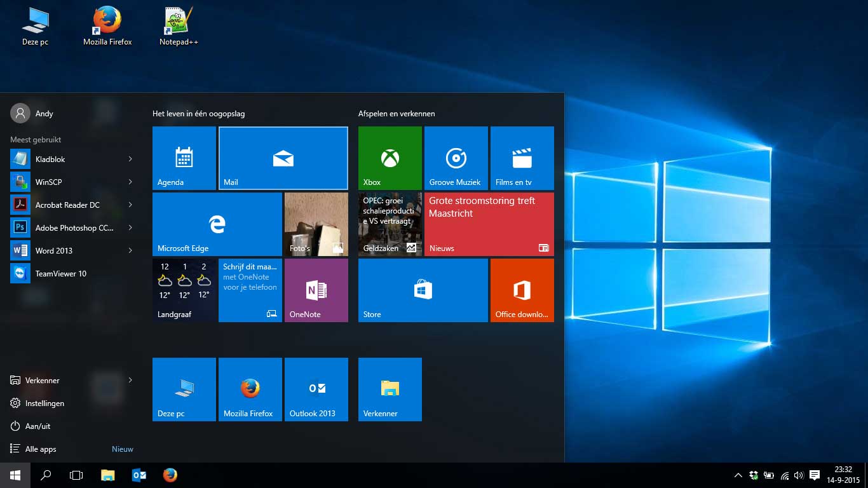The width and height of the screenshot is (868, 488).
Task: Open the Deze pc start tile
Action: click(184, 390)
